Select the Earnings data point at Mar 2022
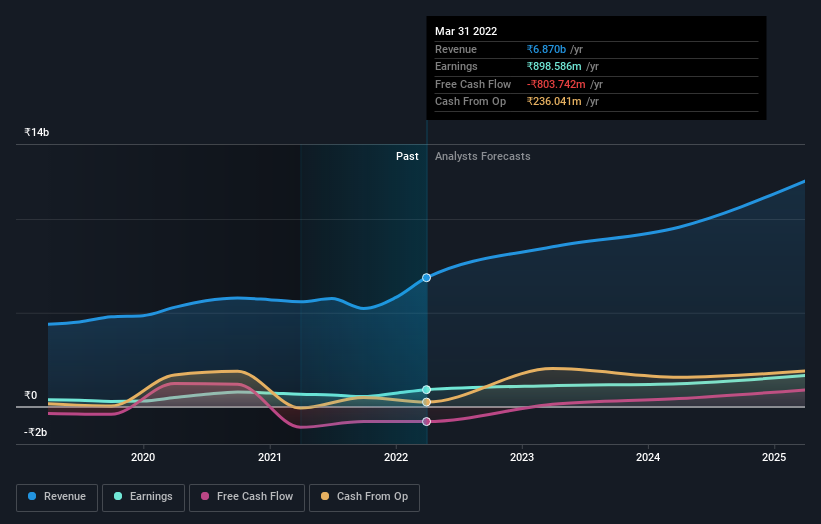The image size is (821, 524). coord(427,389)
